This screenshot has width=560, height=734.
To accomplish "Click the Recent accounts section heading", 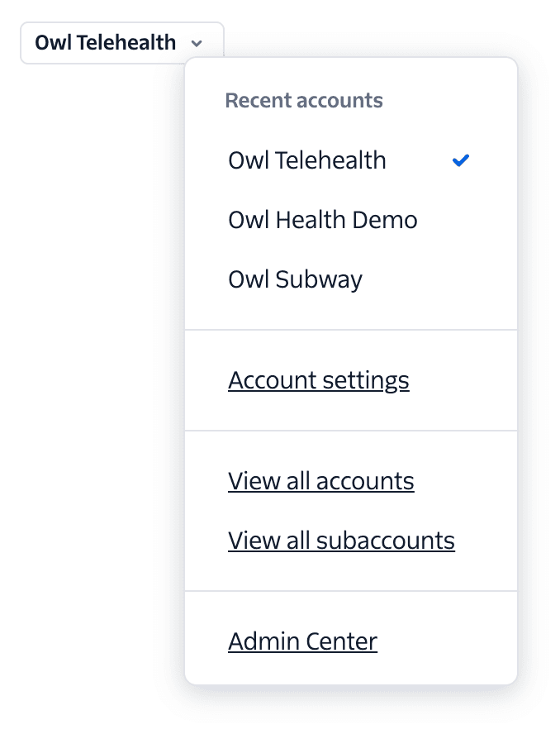I will pos(303,100).
